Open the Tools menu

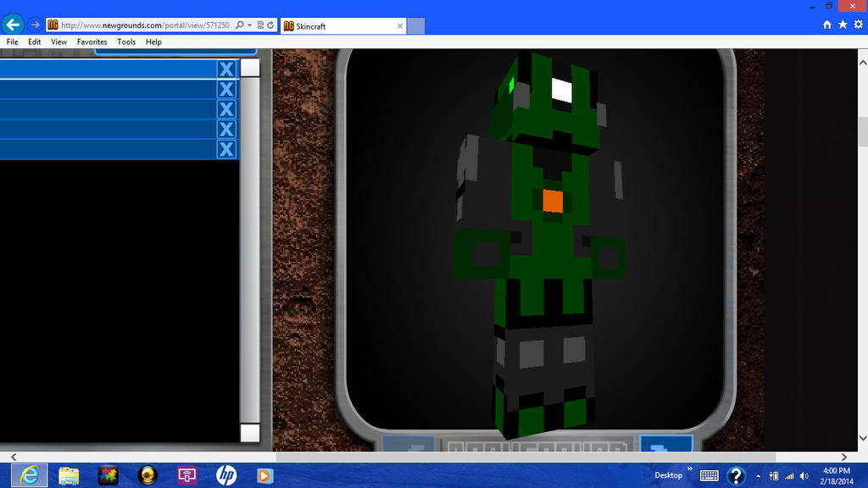[126, 42]
